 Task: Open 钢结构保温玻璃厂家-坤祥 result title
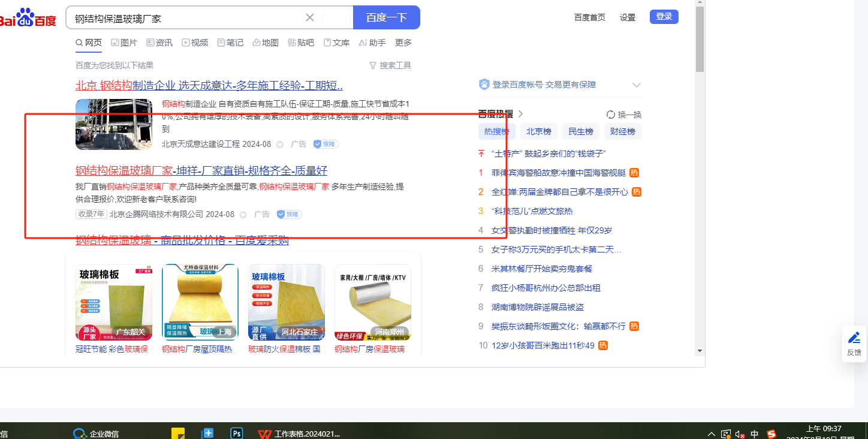pos(201,170)
